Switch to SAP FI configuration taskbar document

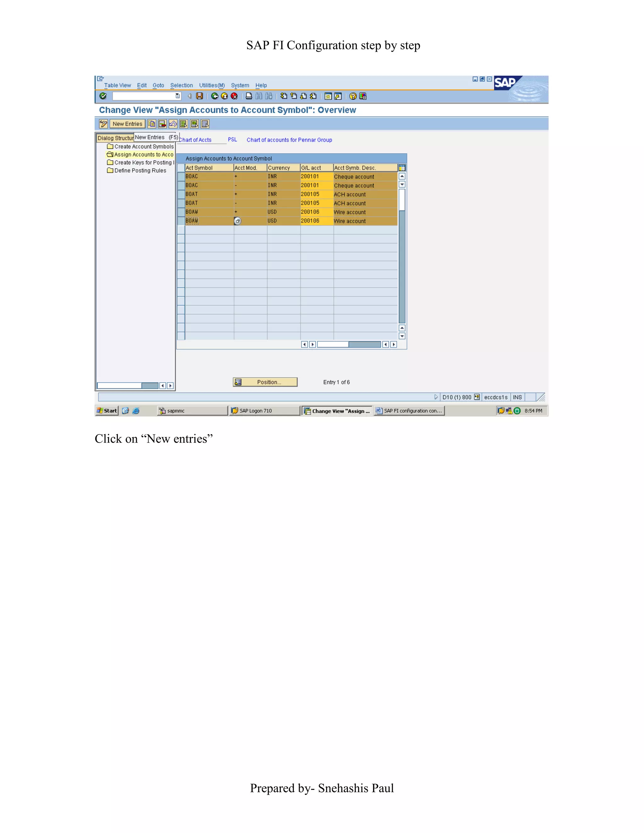[x=409, y=411]
